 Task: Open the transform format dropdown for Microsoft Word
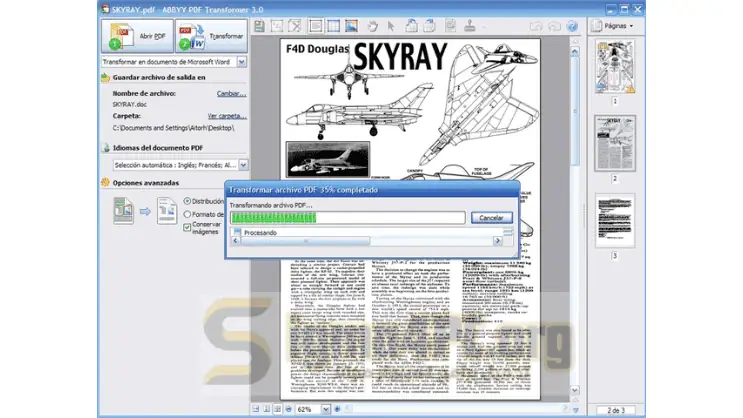coord(242,62)
